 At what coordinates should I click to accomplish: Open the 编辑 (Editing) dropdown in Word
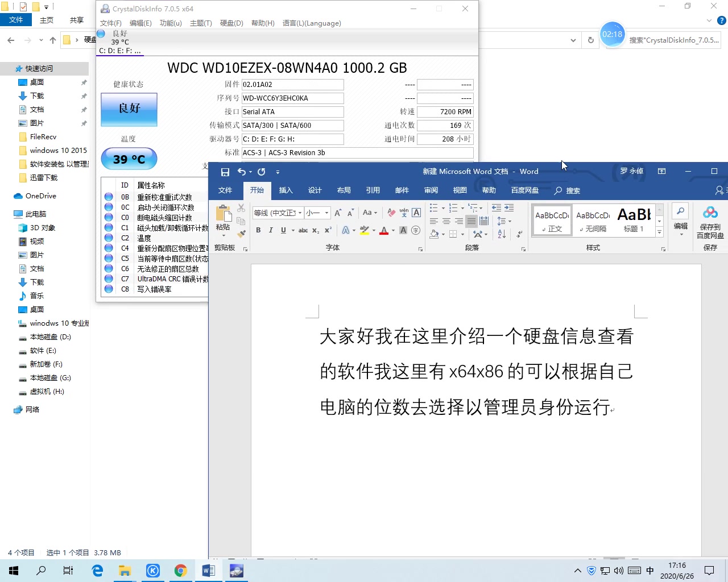[681, 221]
